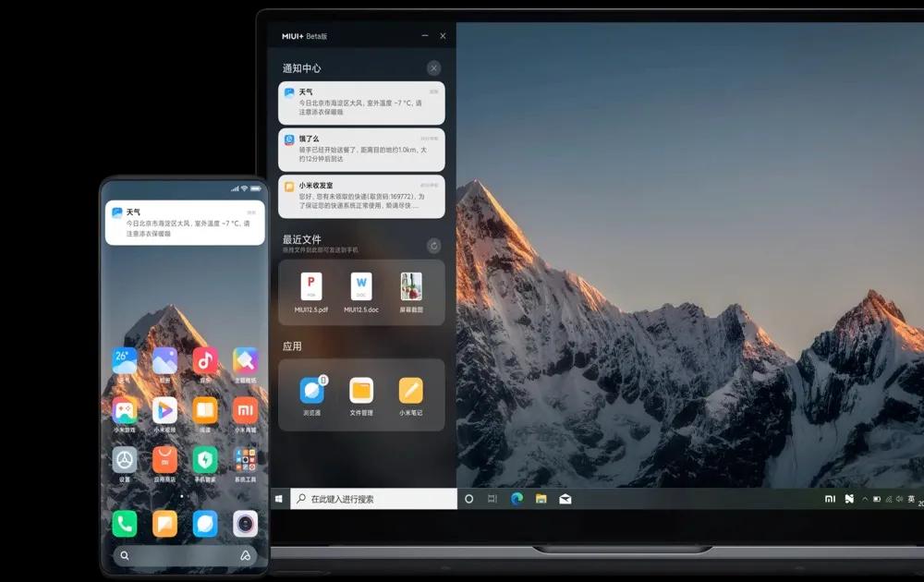Viewport: 924px width, 582px height.
Task: Open the blue browser app in phone dock
Action: click(205, 524)
